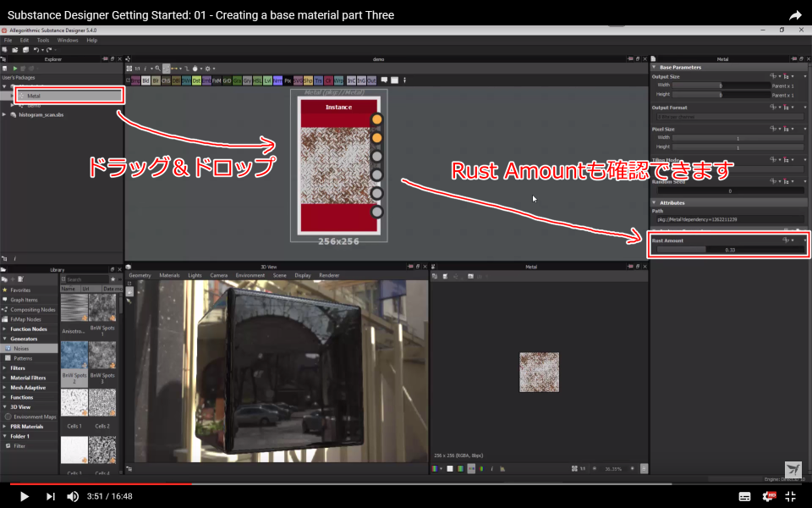Open the Environment menu in 3D View

coord(250,275)
